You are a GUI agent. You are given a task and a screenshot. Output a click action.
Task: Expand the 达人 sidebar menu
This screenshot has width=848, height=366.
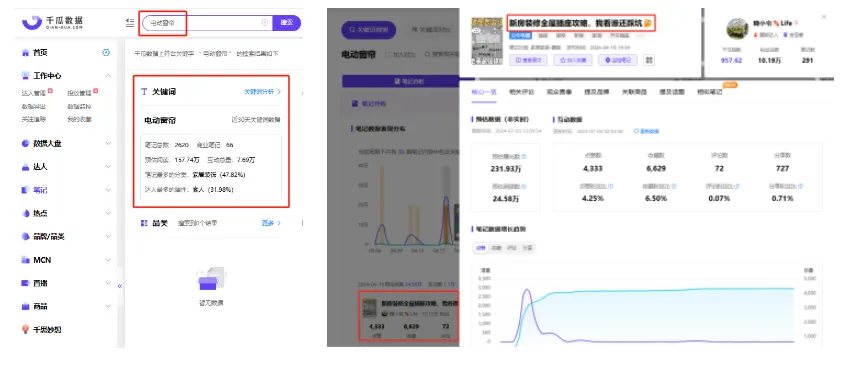click(x=108, y=167)
